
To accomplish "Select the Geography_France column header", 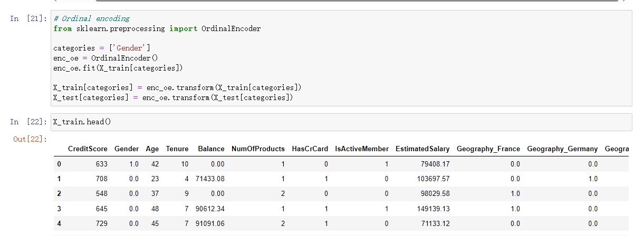I will click(x=488, y=149).
